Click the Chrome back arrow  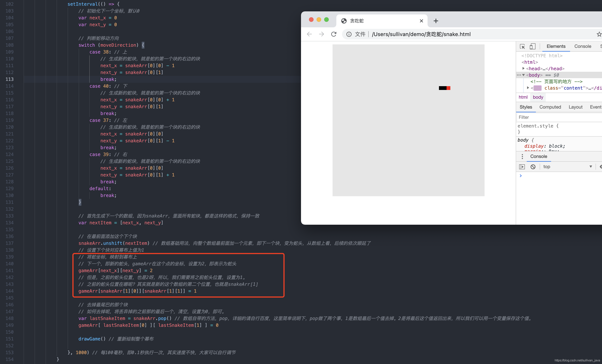(309, 34)
